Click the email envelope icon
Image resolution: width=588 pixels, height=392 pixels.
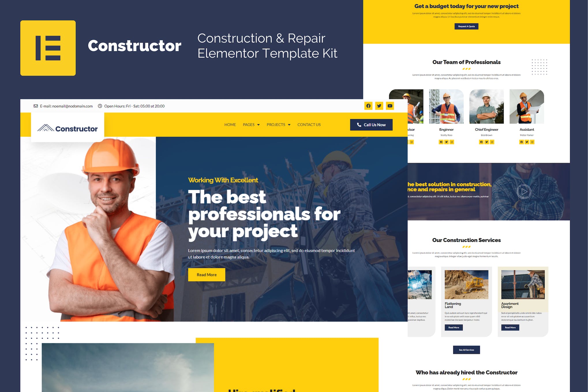pos(35,106)
